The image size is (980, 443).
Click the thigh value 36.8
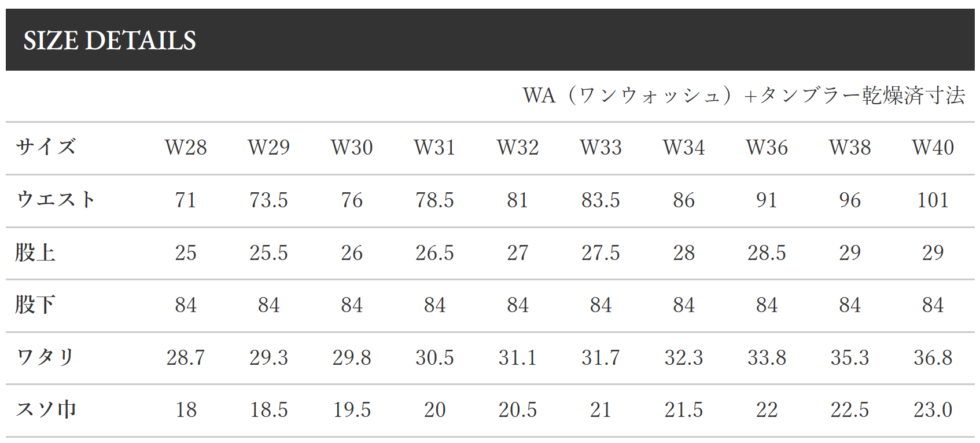(x=933, y=358)
